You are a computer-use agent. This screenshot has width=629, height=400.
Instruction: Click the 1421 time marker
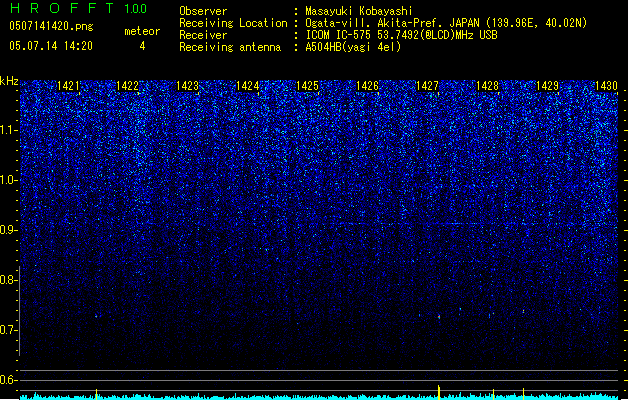coord(68,86)
